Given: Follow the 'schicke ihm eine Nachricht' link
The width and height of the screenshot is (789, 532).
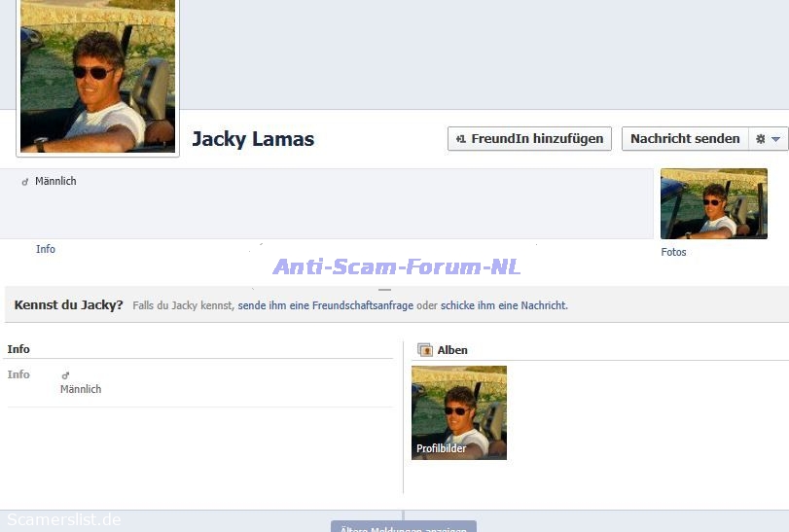Looking at the screenshot, I should 503,305.
